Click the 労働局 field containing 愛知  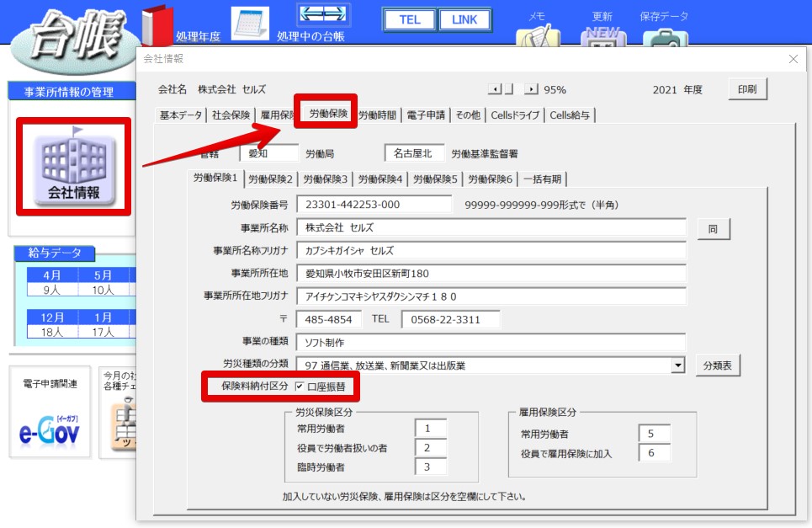pyautogui.click(x=270, y=153)
